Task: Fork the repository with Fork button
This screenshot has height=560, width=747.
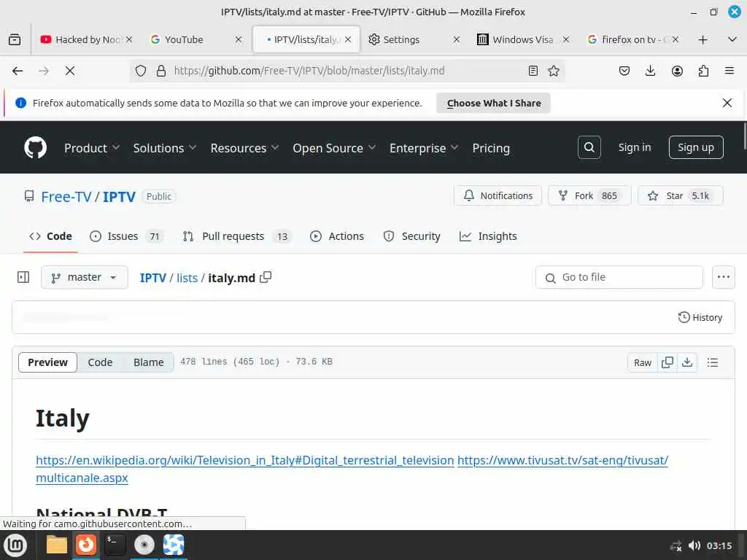Action: (x=589, y=195)
